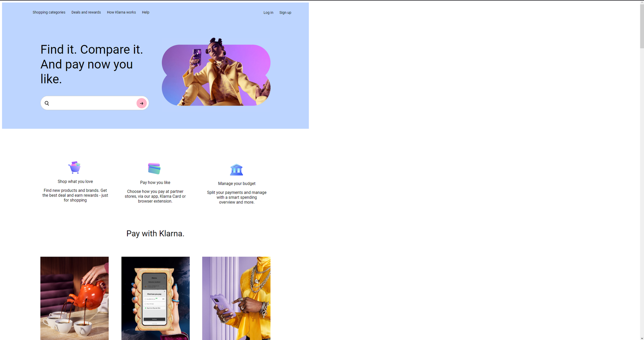Click Log in
Viewport: 644px width, 340px height.
268,13
